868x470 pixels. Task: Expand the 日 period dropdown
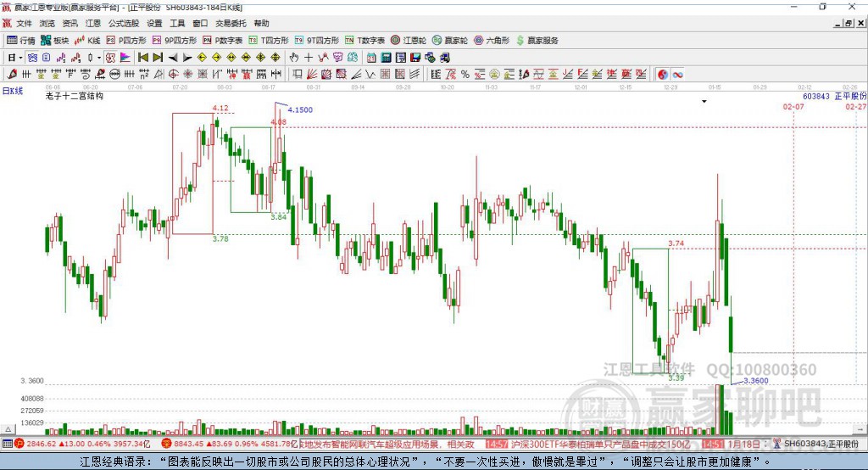point(20,58)
